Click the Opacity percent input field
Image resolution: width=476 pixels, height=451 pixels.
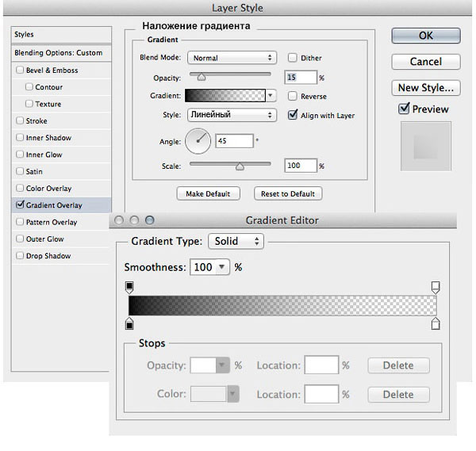coord(301,78)
